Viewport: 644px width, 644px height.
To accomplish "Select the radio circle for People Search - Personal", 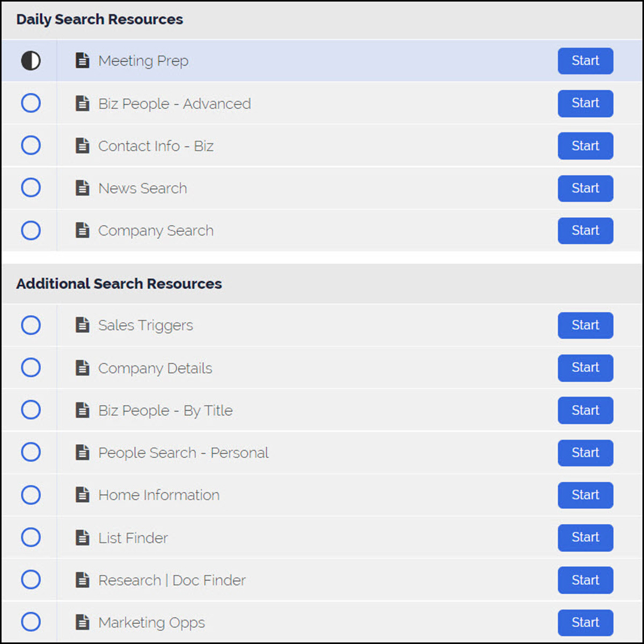I will 31,452.
